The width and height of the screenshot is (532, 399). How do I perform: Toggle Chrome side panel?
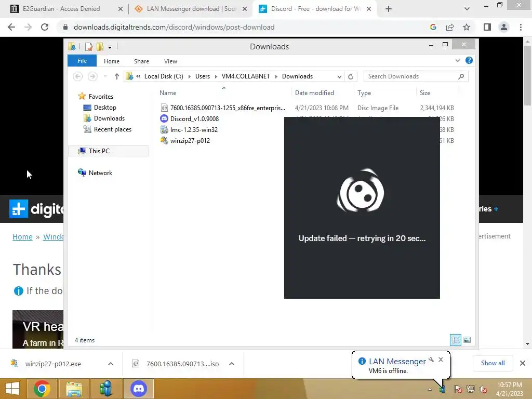487,27
